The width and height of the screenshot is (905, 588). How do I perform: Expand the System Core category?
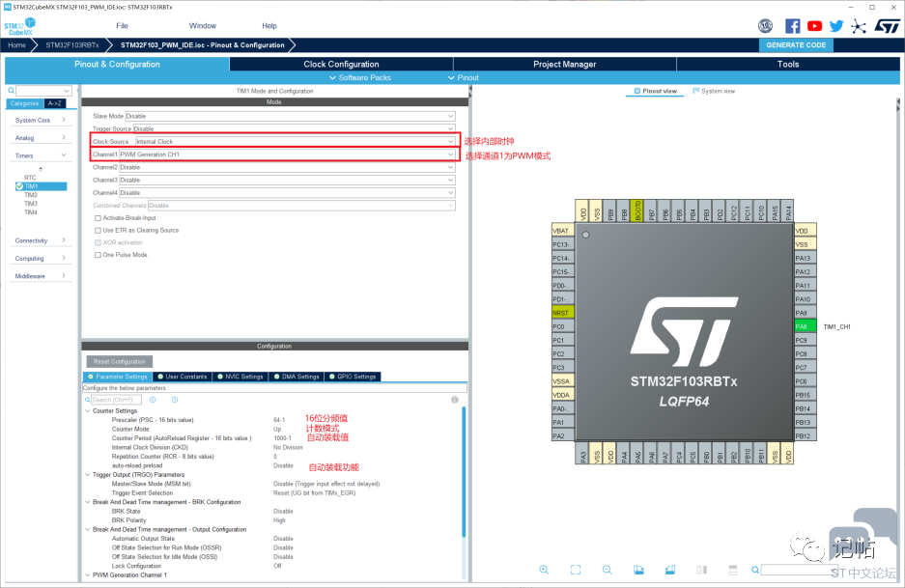click(x=41, y=120)
